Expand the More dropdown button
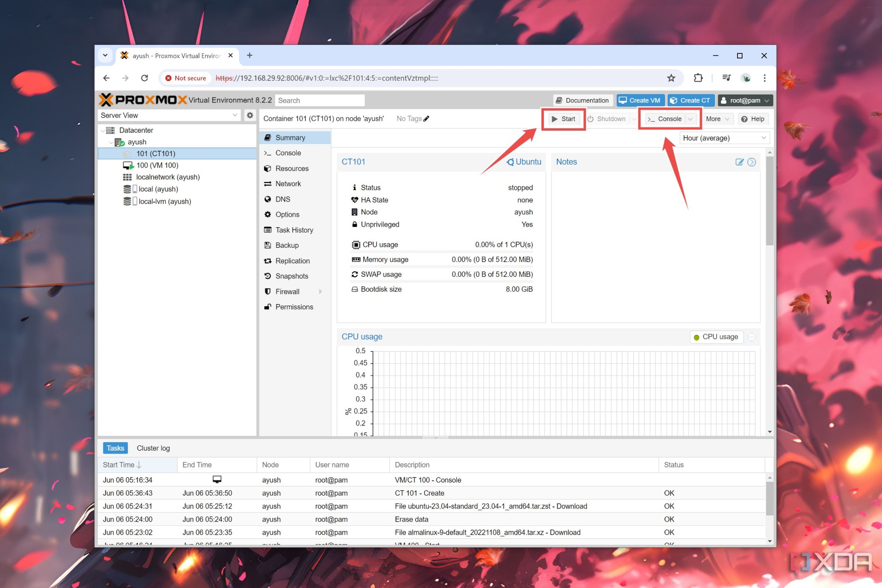 [717, 119]
